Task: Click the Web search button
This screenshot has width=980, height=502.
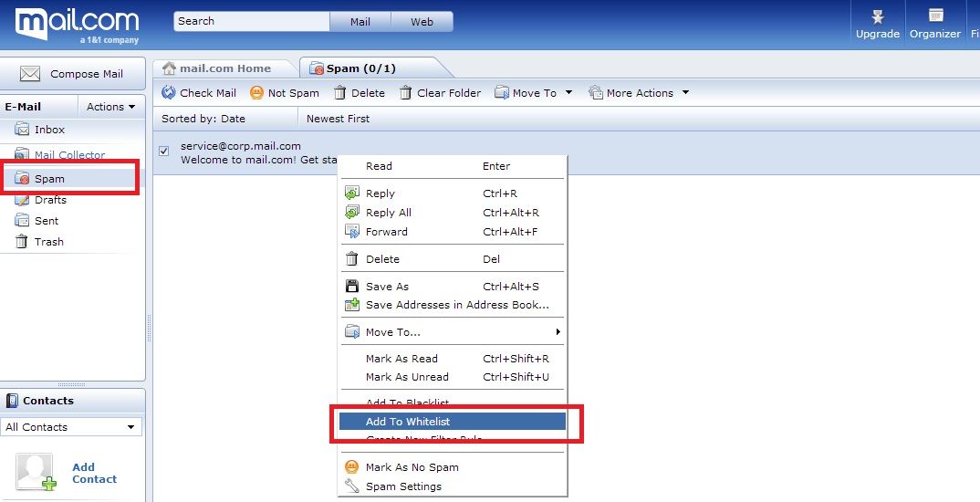Action: tap(422, 21)
